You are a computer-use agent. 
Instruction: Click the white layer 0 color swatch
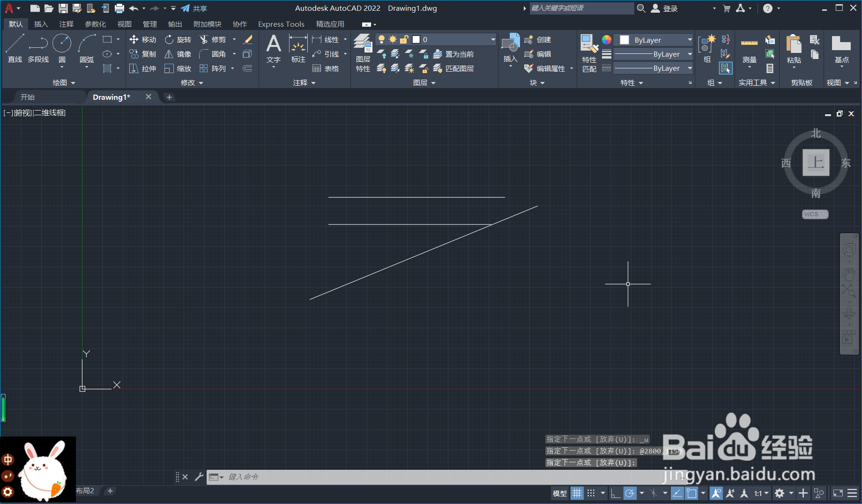416,40
